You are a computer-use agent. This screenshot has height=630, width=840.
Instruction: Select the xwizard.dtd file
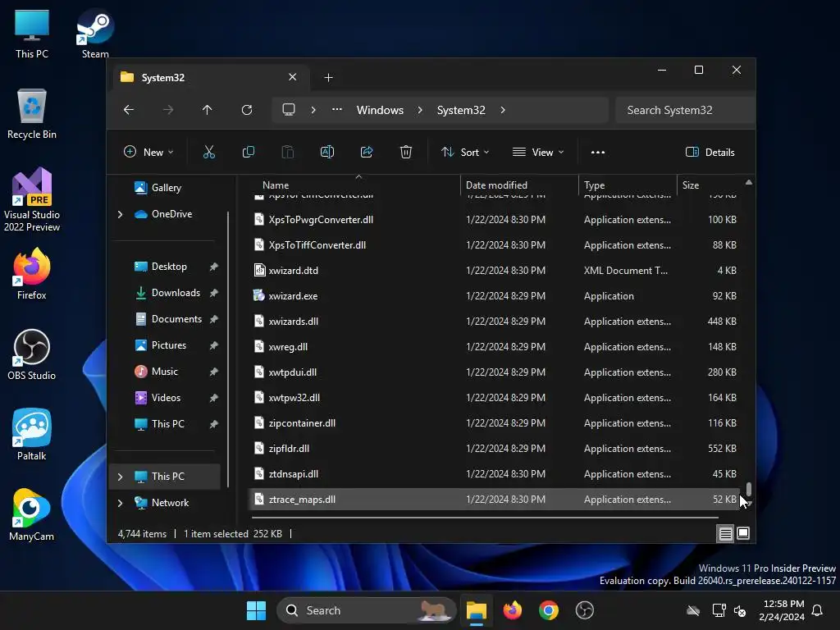pos(496,271)
